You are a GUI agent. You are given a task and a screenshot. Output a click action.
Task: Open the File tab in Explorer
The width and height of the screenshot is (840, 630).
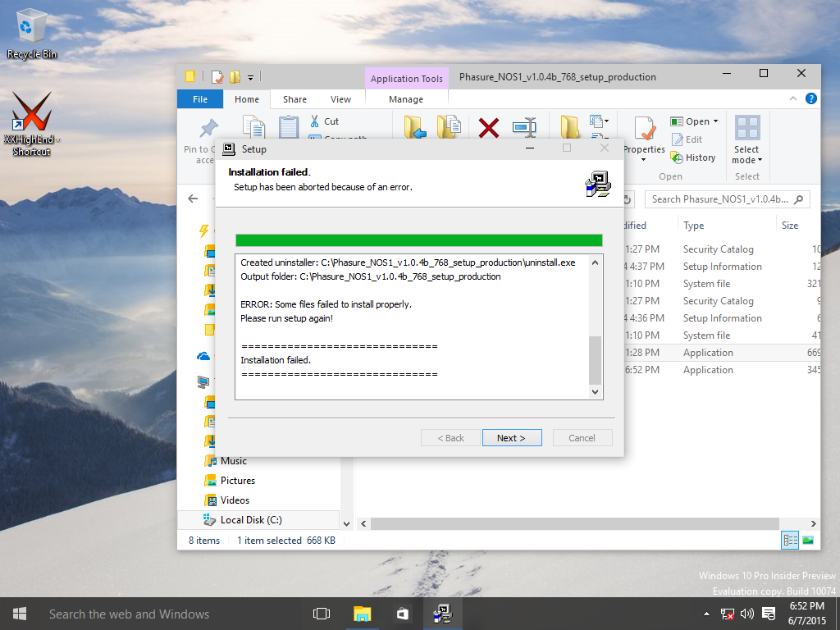pyautogui.click(x=200, y=99)
